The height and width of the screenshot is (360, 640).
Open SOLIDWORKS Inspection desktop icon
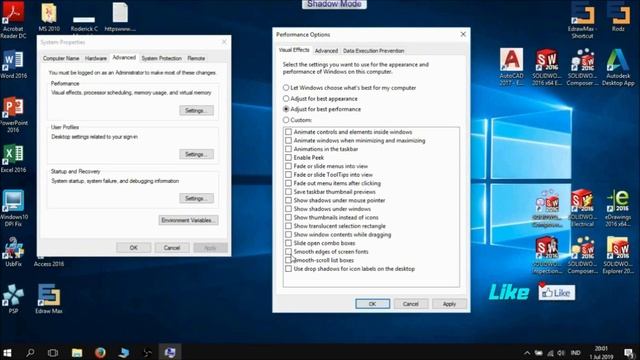pyautogui.click(x=547, y=255)
